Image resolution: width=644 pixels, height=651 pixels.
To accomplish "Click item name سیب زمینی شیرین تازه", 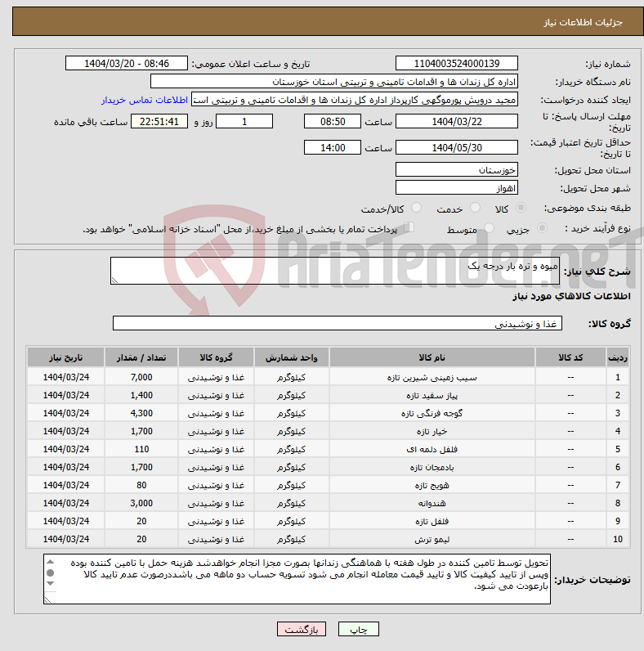I will pyautogui.click(x=432, y=377).
